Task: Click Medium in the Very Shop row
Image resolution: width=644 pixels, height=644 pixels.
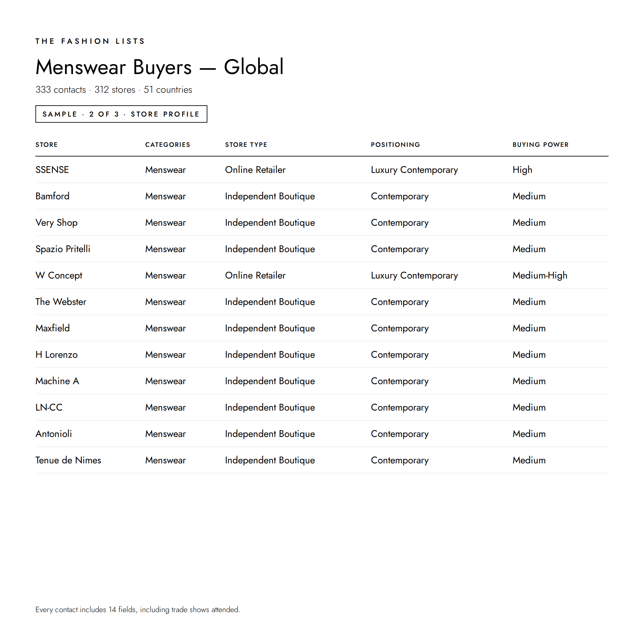Action: point(529,222)
